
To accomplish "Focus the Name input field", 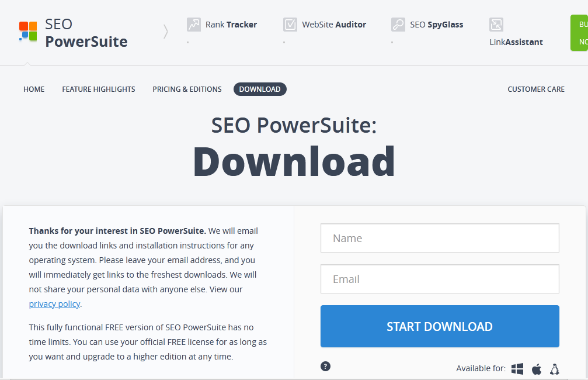I will [x=440, y=238].
